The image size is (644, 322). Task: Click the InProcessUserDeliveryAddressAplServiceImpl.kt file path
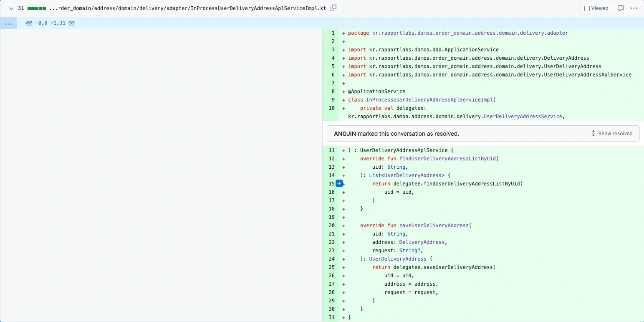187,8
